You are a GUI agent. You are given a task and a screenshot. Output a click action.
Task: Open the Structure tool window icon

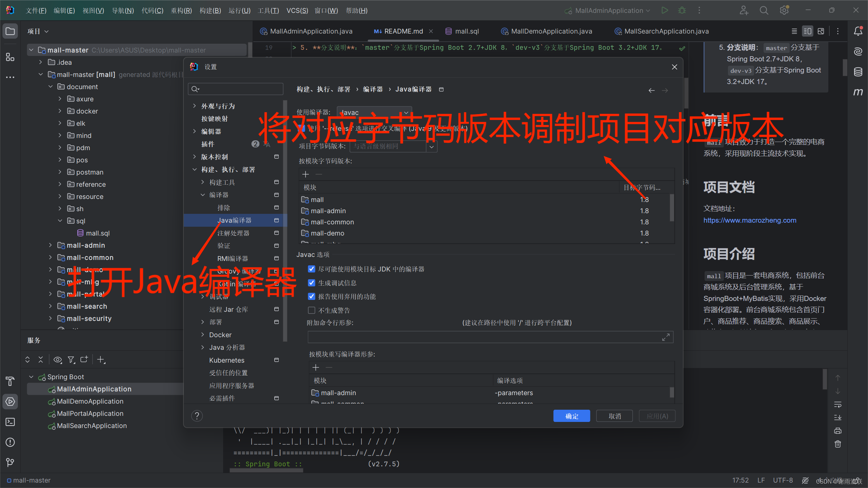(x=10, y=57)
